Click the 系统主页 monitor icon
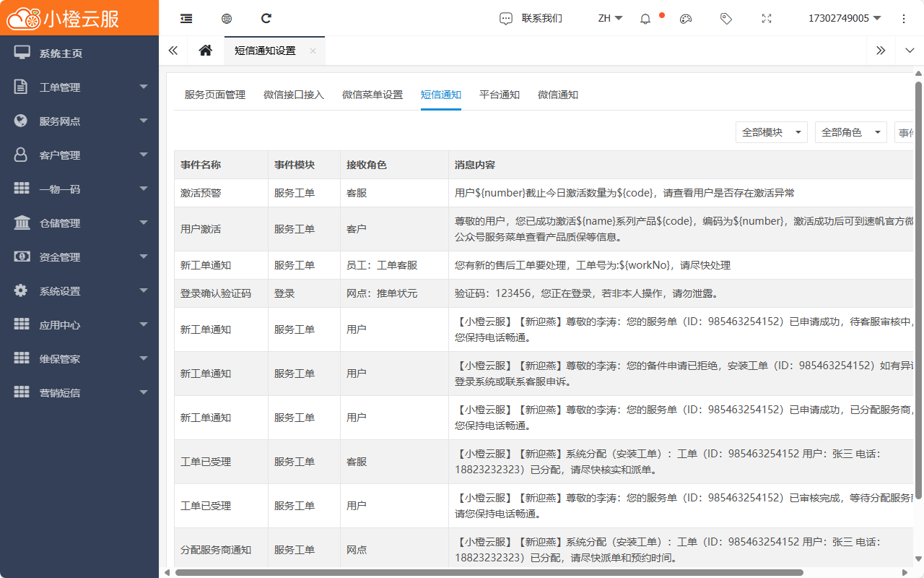 (22, 53)
